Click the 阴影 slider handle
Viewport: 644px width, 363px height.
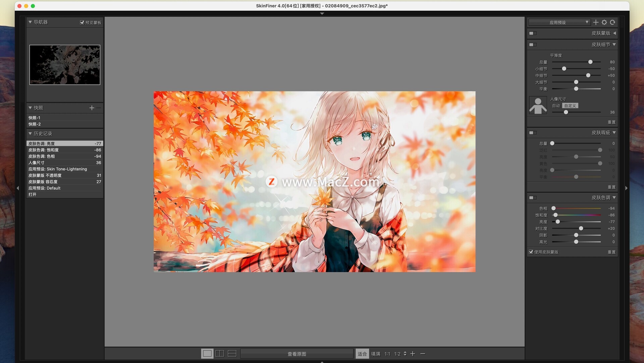click(x=576, y=235)
